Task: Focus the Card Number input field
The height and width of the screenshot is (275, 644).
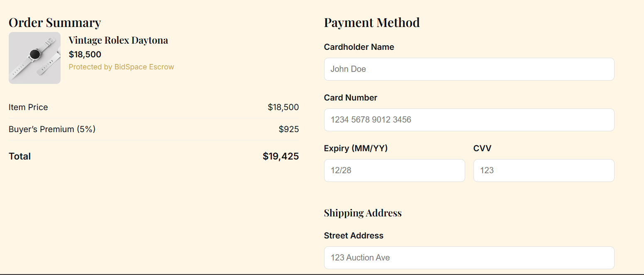Action: point(469,120)
